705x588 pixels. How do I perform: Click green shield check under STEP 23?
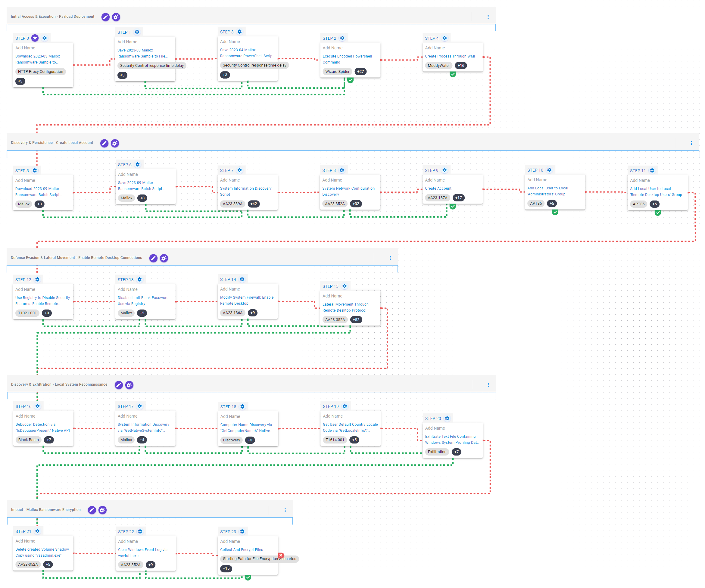(248, 577)
